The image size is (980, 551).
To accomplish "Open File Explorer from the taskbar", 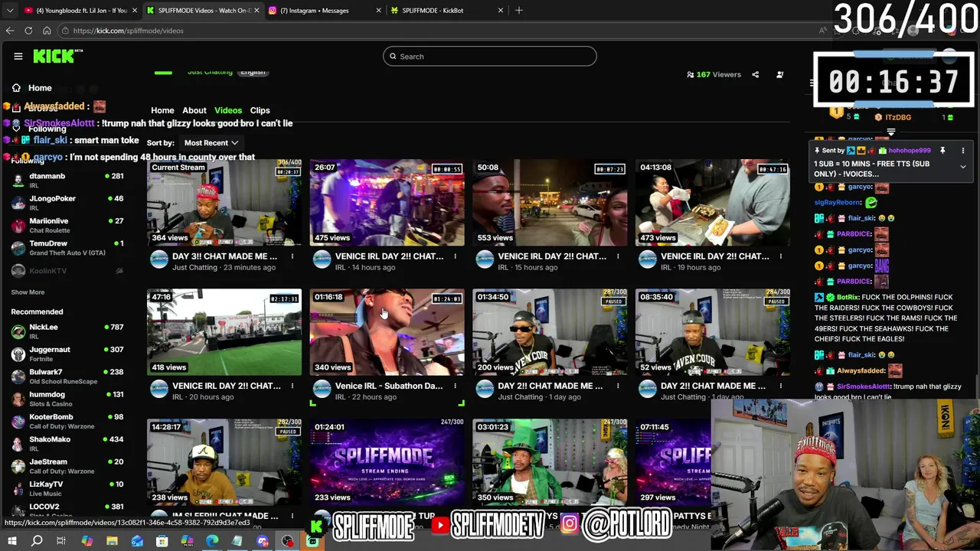I will (112, 541).
